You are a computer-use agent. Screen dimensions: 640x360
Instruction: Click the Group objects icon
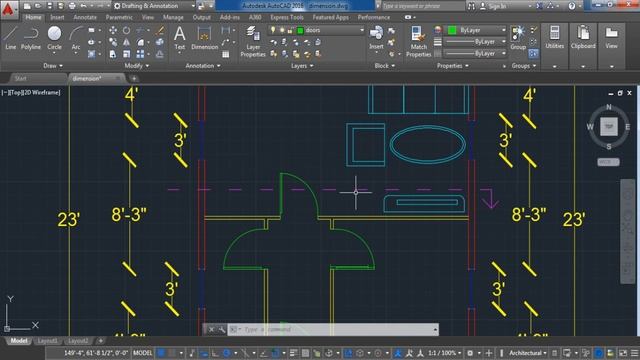[518, 38]
